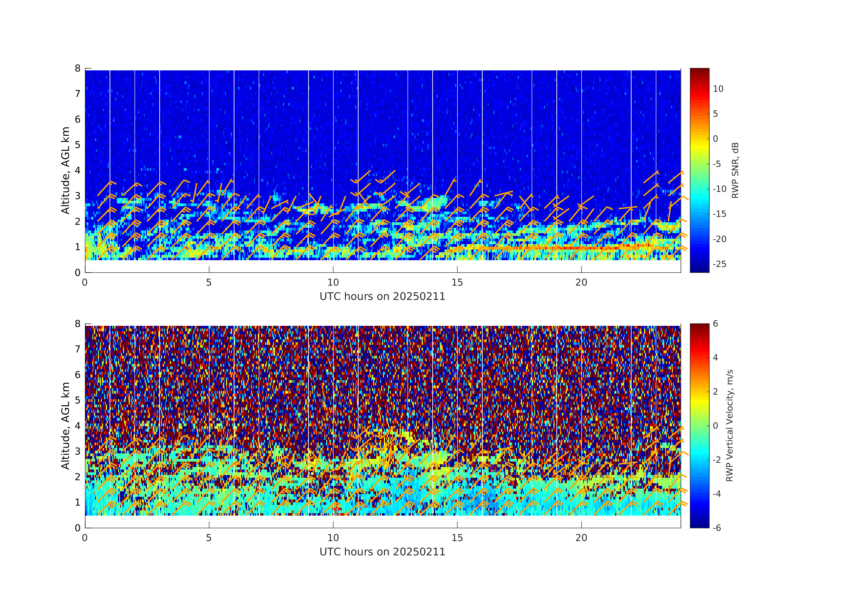Click top plot 'Altitude, AGL km' y-axis label
This screenshot has width=868, height=596.
click(x=65, y=170)
